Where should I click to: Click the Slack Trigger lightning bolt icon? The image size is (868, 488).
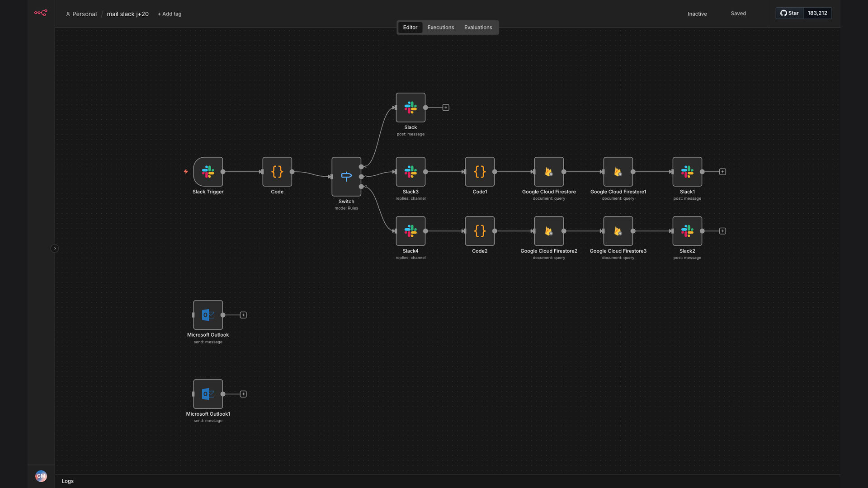pos(186,172)
